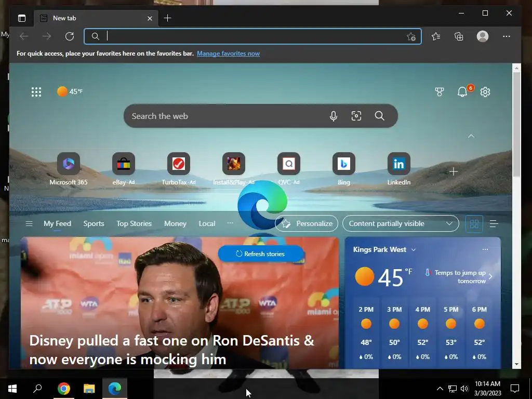Open page settings gear icon
Screen dimensions: 532x399
pos(485,91)
